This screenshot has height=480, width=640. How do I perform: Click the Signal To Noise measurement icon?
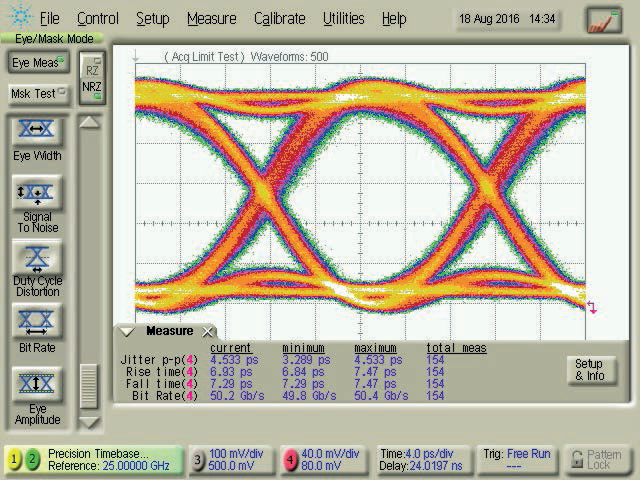[37, 193]
